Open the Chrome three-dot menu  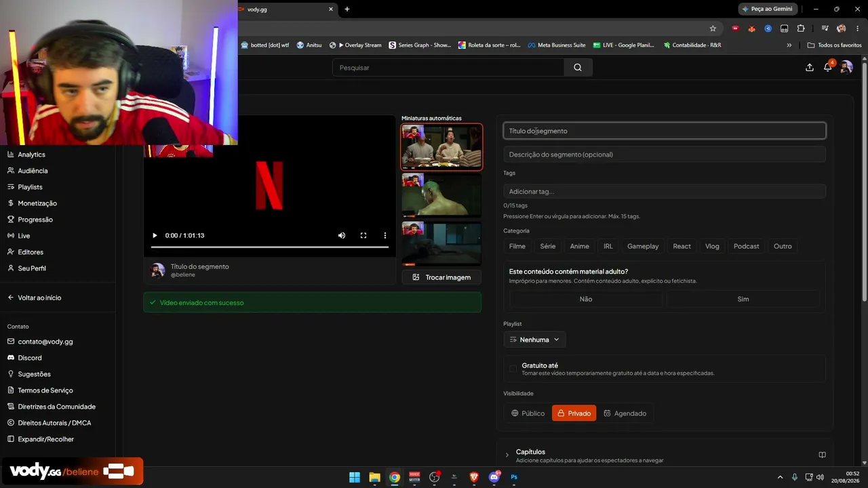point(857,28)
